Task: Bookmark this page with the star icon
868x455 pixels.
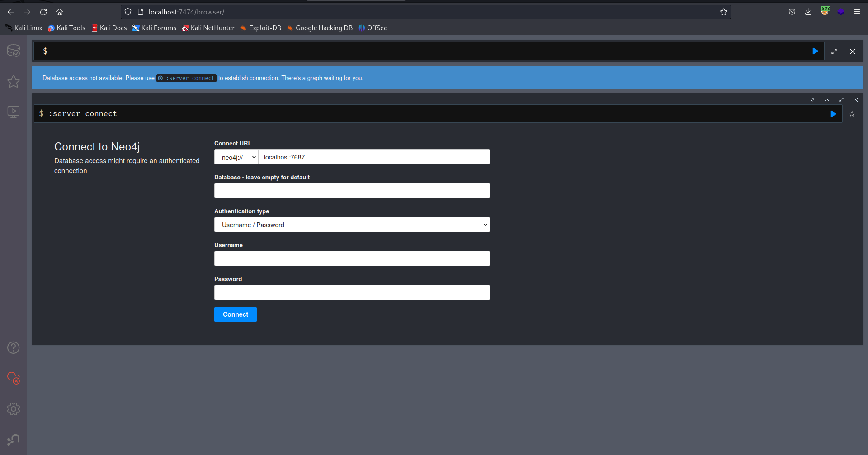Action: pos(724,12)
